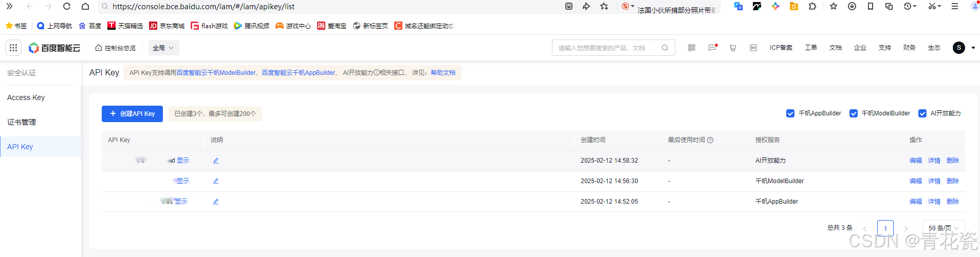The image size is (980, 257).
Task: Open the 帮助文档 link
Action: [443, 73]
